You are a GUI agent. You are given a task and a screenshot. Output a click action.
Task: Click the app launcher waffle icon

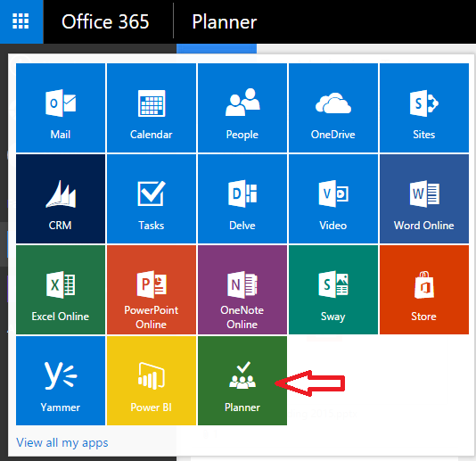click(21, 21)
